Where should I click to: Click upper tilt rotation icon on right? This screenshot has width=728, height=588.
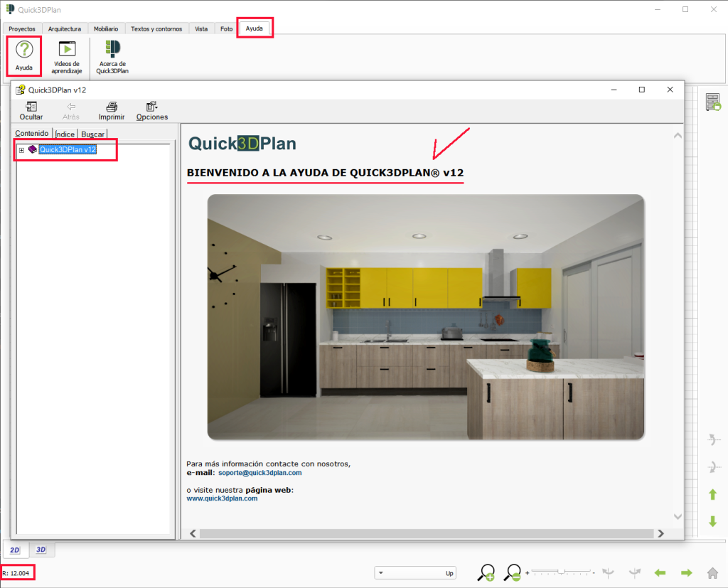[x=714, y=439]
